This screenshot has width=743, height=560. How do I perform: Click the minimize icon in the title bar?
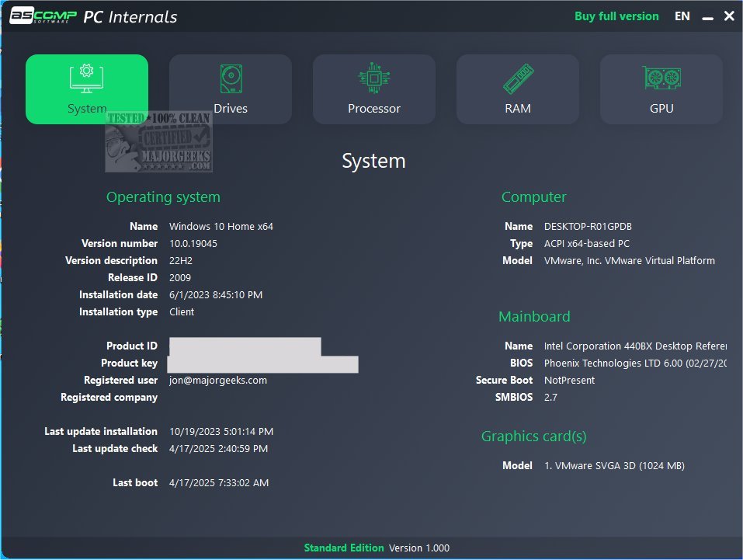click(707, 16)
